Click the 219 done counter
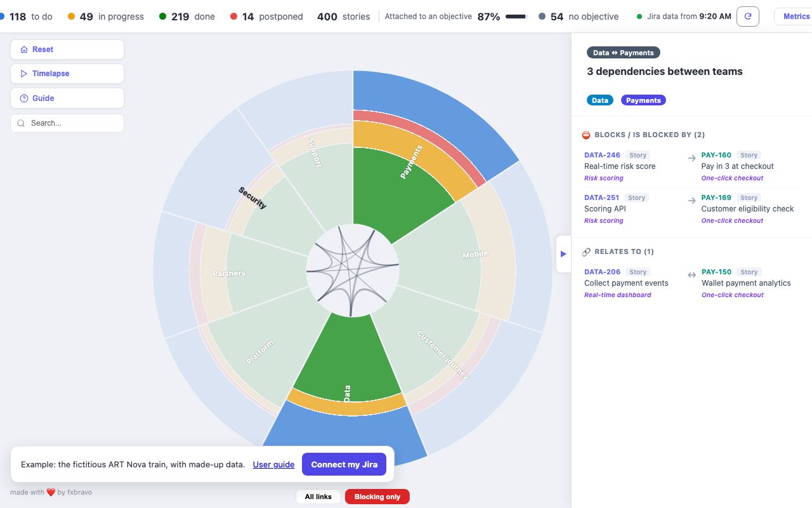 (x=187, y=17)
